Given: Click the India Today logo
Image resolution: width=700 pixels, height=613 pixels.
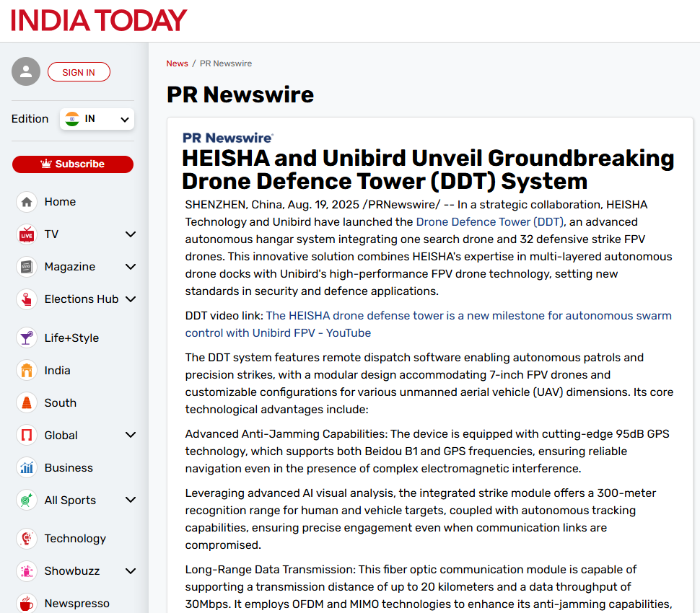Looking at the screenshot, I should pyautogui.click(x=99, y=20).
